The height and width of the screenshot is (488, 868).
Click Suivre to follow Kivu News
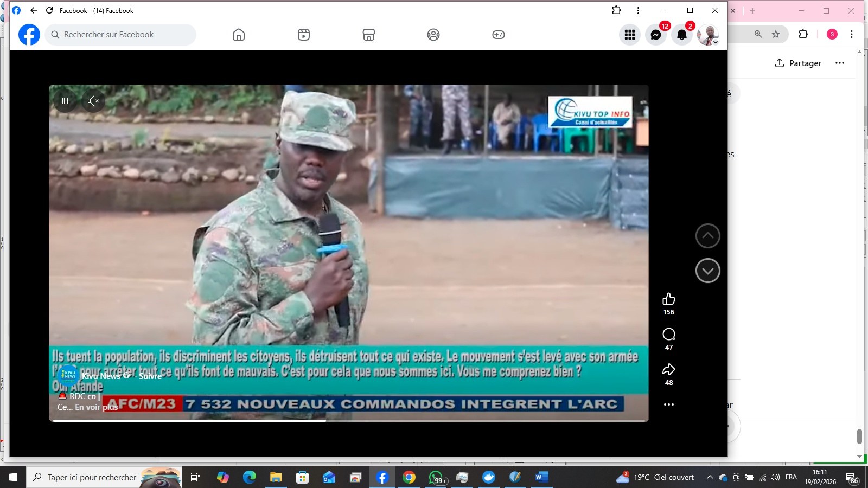point(150,376)
